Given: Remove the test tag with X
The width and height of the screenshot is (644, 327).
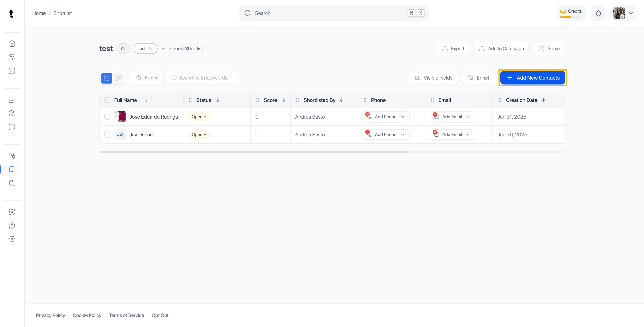Looking at the screenshot, I should [150, 49].
